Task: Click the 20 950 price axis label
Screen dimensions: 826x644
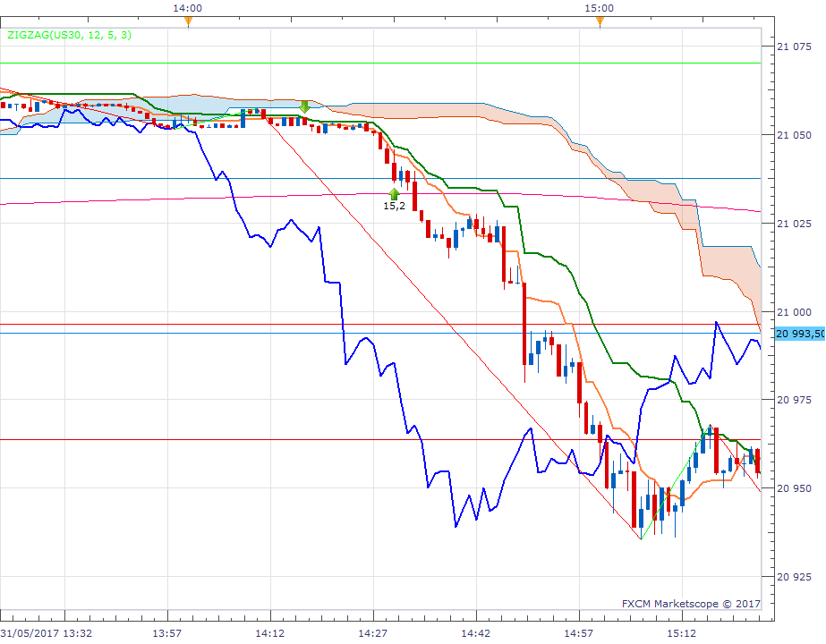Action: click(x=795, y=488)
